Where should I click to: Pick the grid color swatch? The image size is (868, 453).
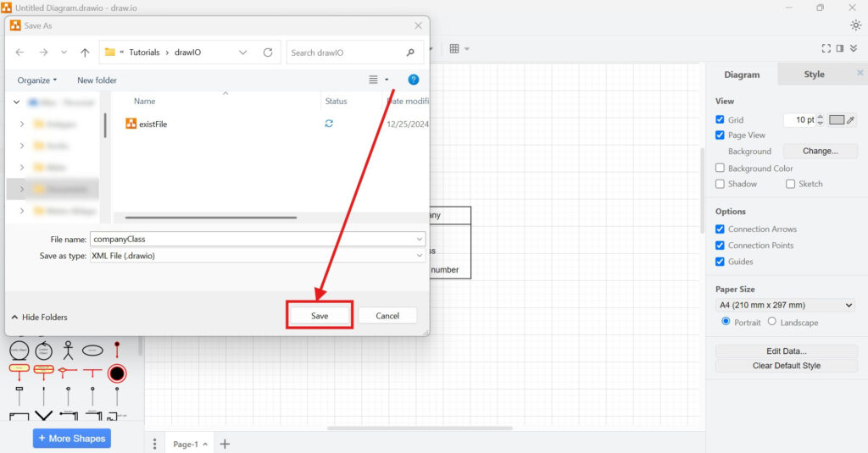coord(837,120)
